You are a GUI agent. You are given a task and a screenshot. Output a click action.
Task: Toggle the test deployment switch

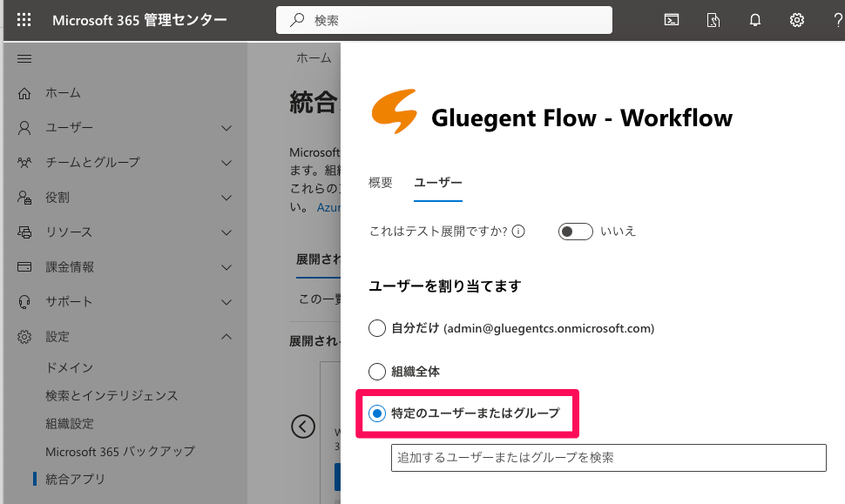575,232
